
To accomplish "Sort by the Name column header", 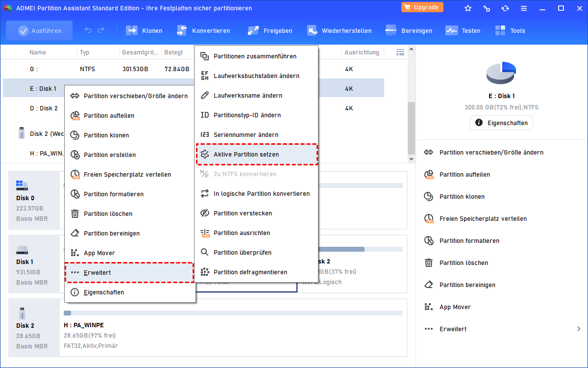I will [38, 53].
